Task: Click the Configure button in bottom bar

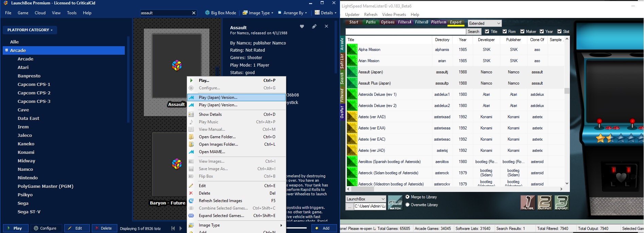Action: (x=46, y=228)
